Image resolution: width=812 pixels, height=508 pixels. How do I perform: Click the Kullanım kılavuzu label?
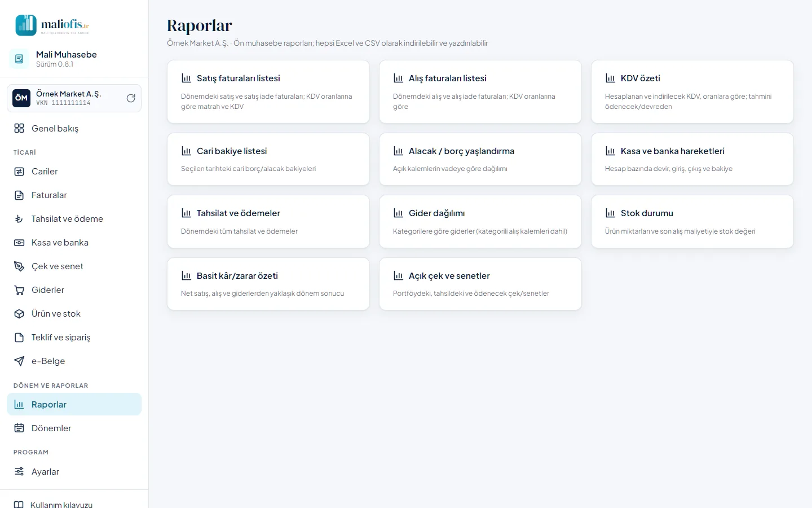[x=61, y=505]
